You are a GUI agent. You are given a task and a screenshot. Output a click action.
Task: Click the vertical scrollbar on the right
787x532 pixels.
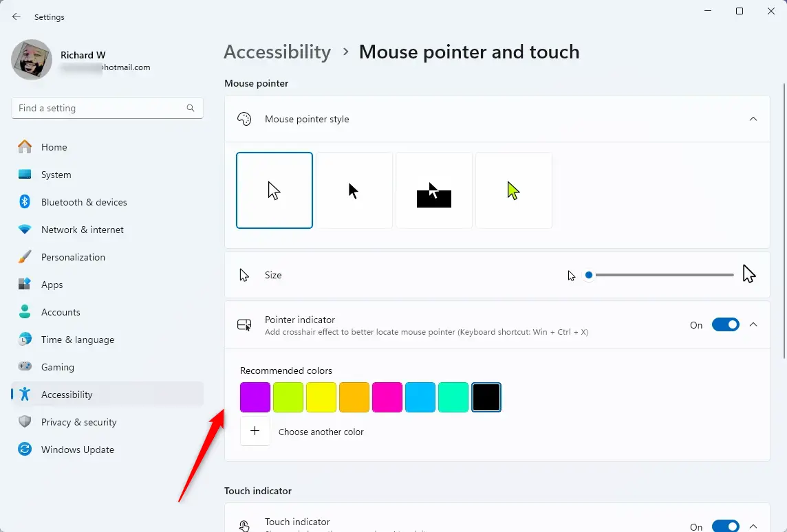tap(784, 221)
